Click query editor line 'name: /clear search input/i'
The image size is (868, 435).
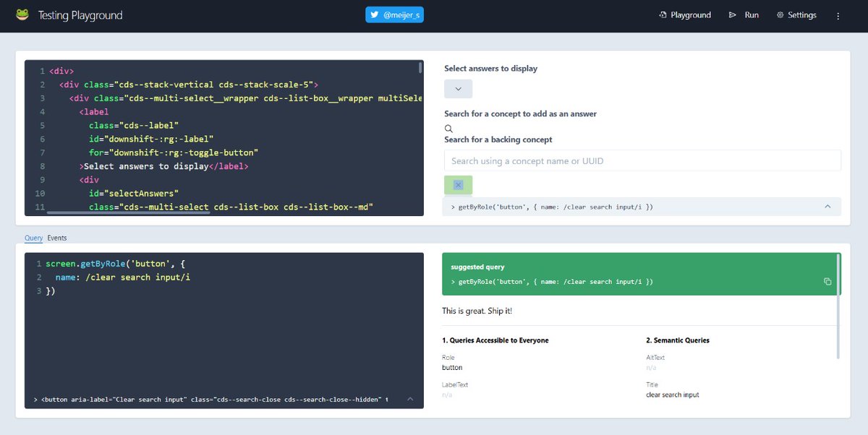pyautogui.click(x=122, y=277)
